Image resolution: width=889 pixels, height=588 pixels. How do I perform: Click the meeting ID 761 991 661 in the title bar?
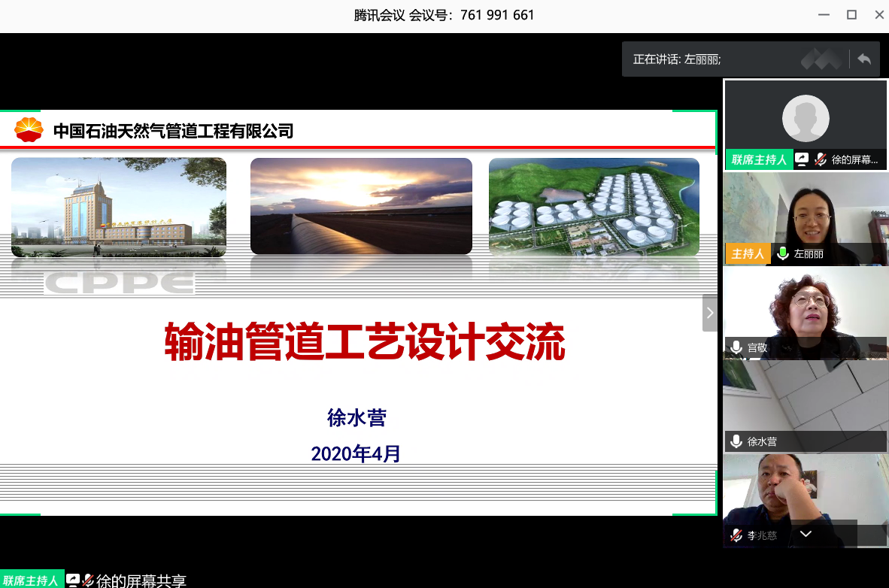[497, 14]
